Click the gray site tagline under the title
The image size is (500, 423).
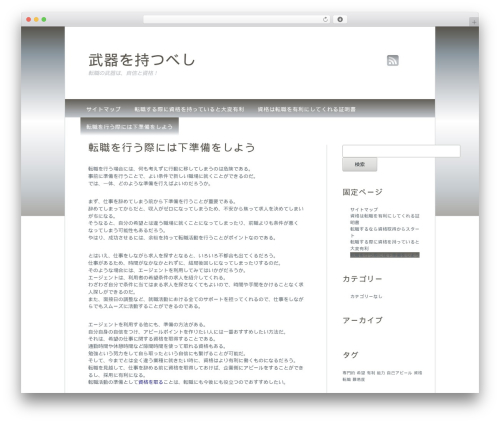(123, 73)
